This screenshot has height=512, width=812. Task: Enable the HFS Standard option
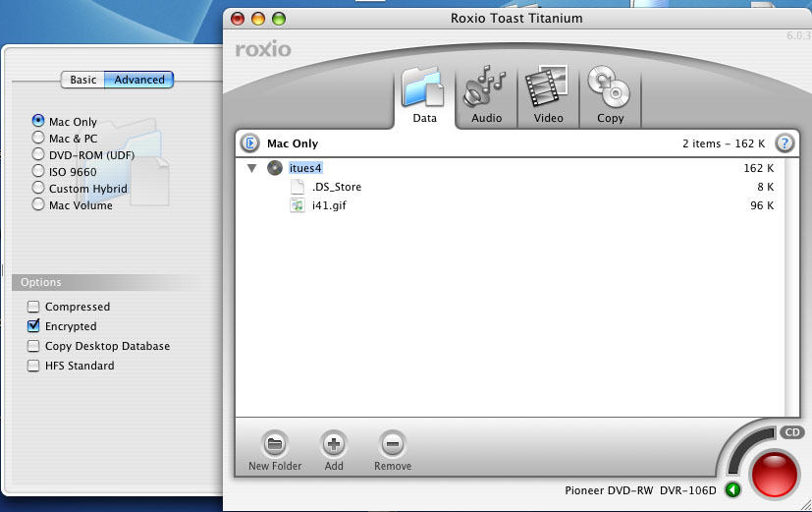33,366
